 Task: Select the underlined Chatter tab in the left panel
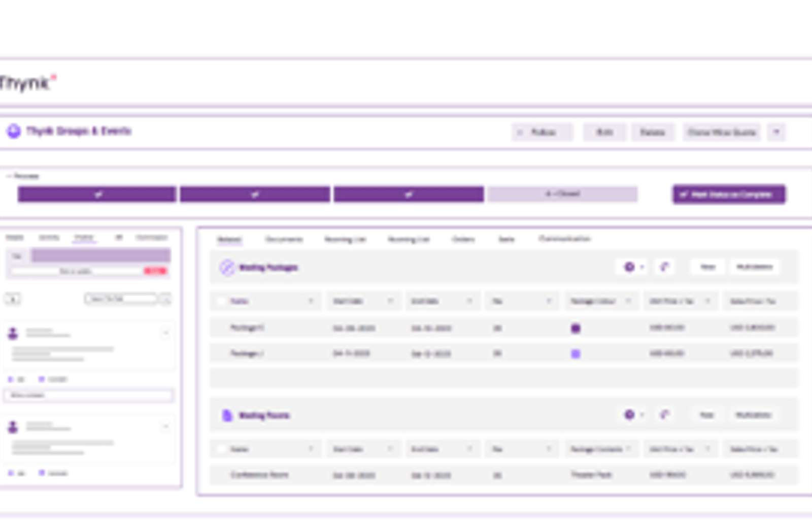coord(84,238)
